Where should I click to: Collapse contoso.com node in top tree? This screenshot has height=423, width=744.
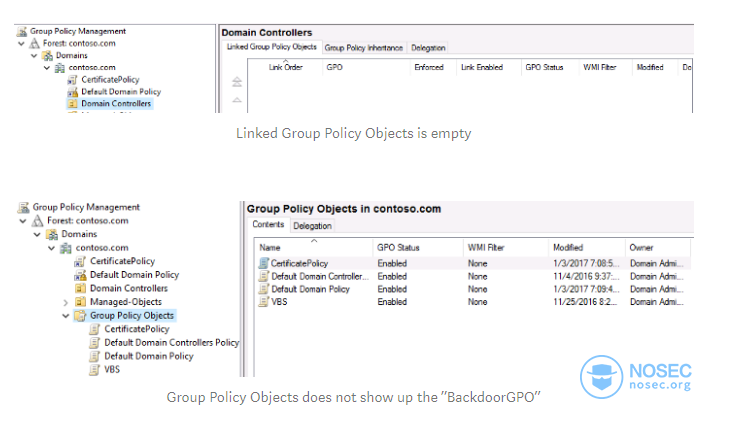coord(47,68)
